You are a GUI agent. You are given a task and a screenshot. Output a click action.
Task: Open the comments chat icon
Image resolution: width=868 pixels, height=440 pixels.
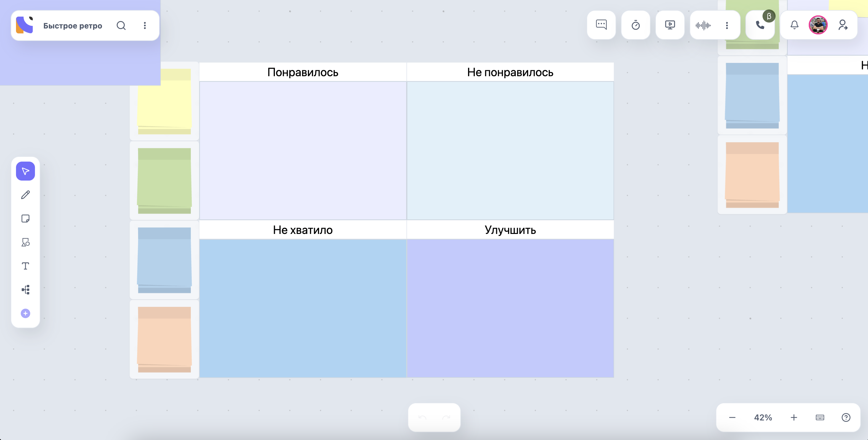click(601, 25)
